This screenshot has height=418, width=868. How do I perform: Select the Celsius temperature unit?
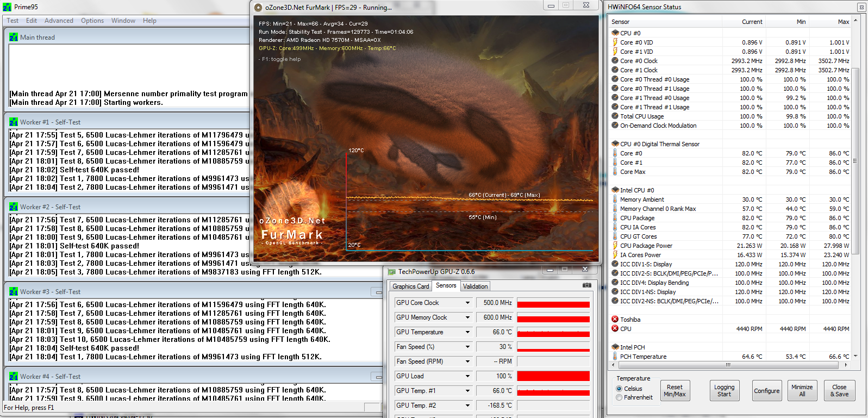tap(619, 389)
